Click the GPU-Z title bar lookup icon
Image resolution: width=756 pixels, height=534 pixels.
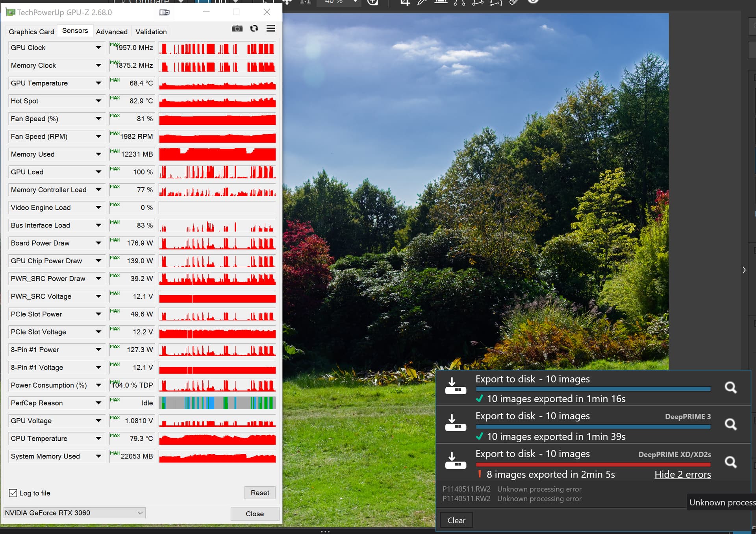click(164, 12)
